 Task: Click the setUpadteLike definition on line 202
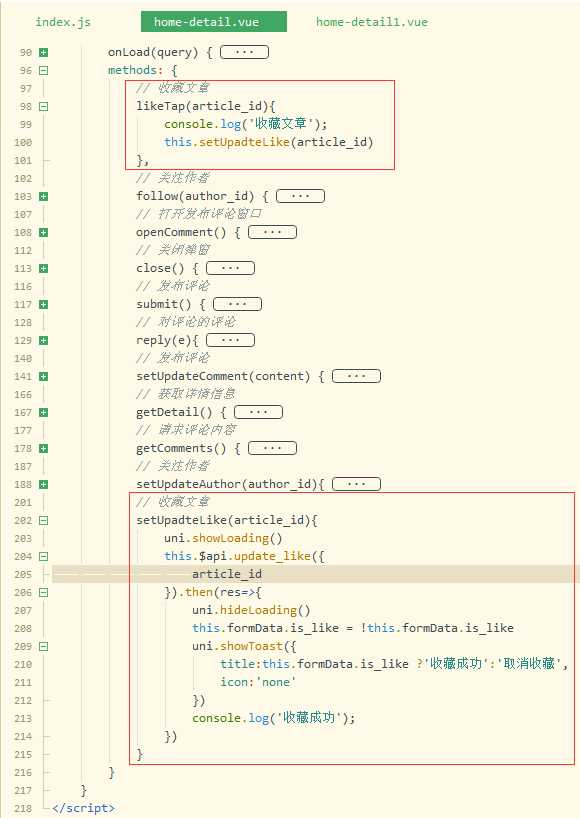[x=227, y=520]
